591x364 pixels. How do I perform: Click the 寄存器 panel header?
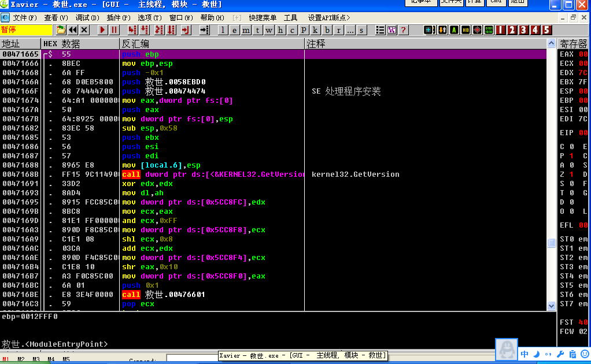pos(573,44)
